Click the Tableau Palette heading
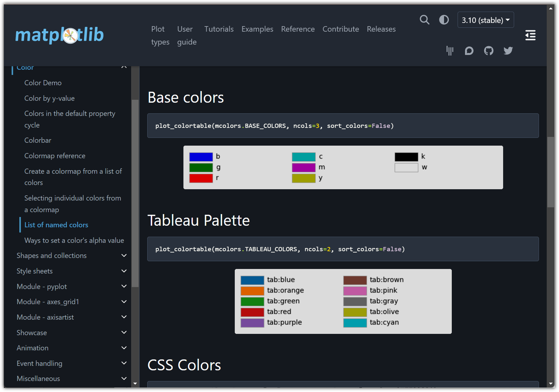The width and height of the screenshot is (559, 392). coord(199,221)
